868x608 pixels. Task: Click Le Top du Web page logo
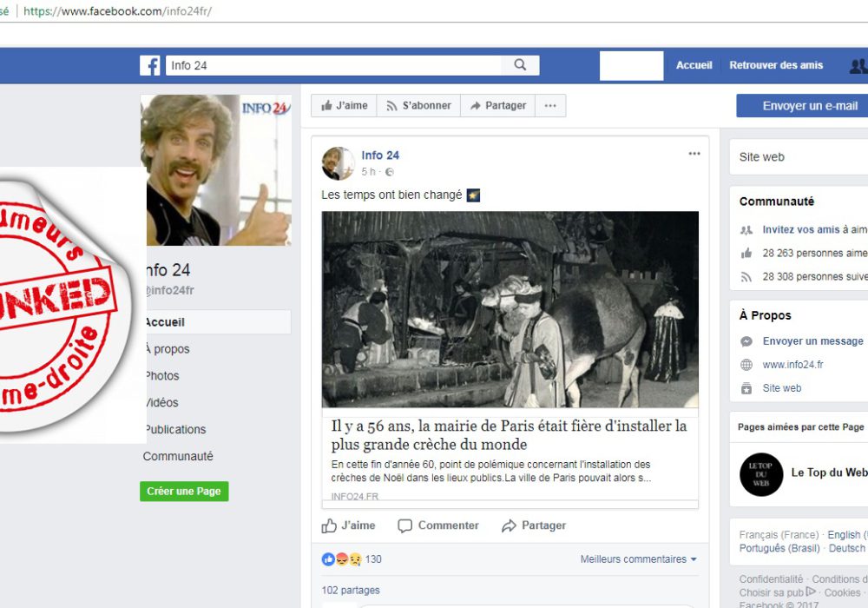tap(761, 474)
